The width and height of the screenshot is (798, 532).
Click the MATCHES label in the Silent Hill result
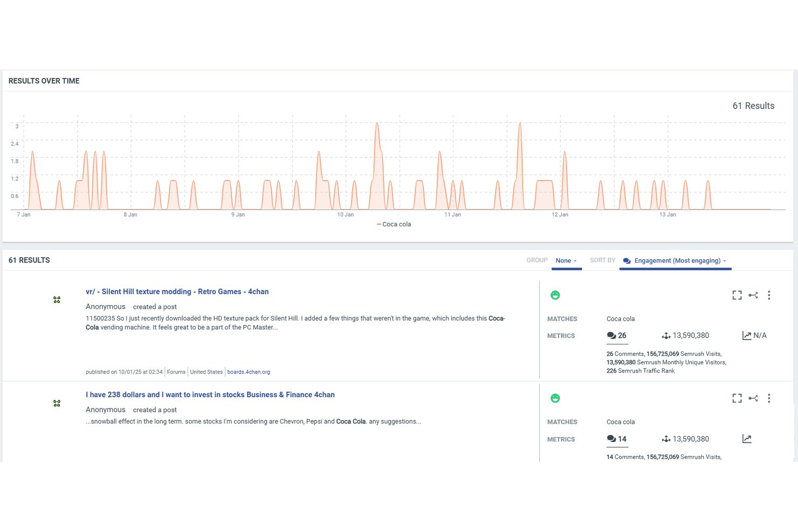pos(562,319)
